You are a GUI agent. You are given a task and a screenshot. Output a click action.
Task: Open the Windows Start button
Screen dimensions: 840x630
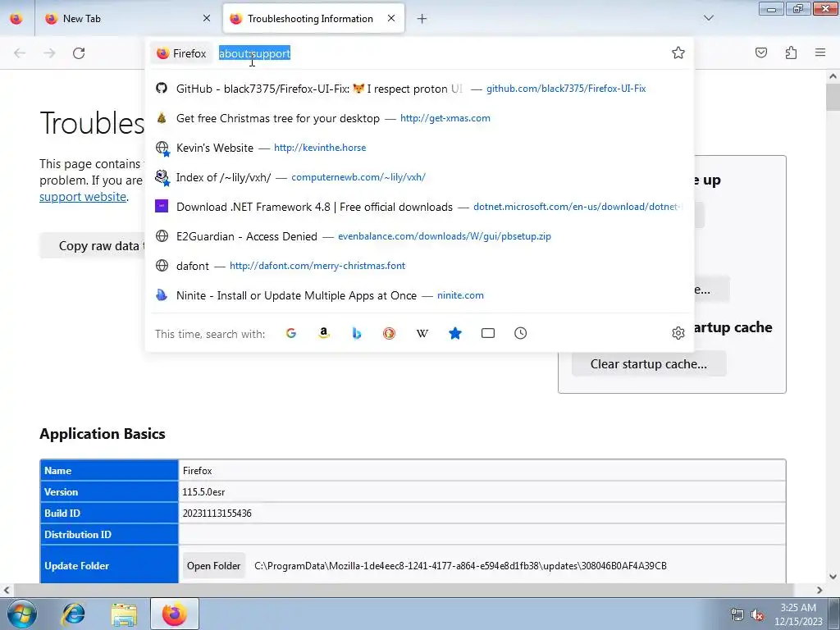click(x=21, y=614)
